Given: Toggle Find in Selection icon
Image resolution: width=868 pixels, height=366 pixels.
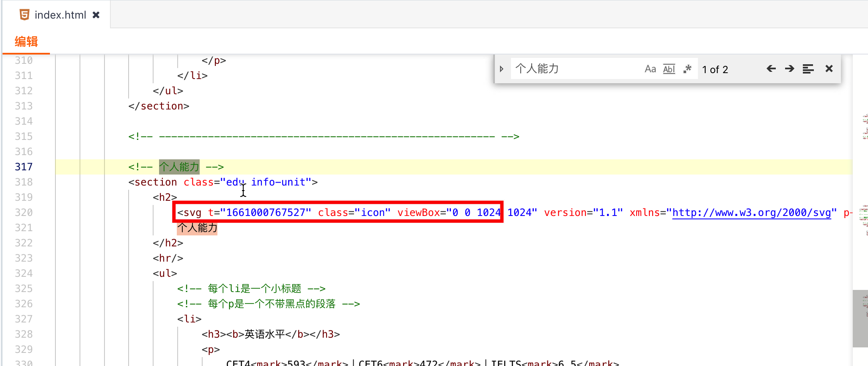Looking at the screenshot, I should pyautogui.click(x=808, y=68).
